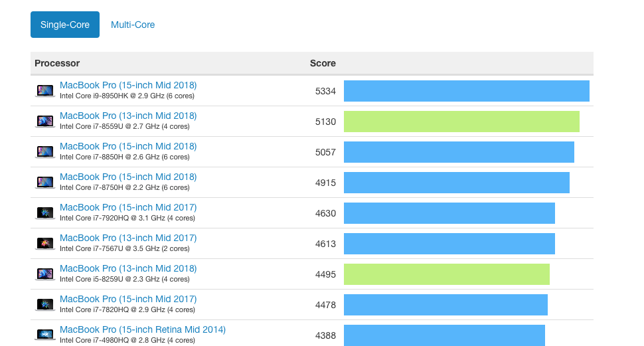Click laptop icon beside i7-8750H entry

(45, 183)
